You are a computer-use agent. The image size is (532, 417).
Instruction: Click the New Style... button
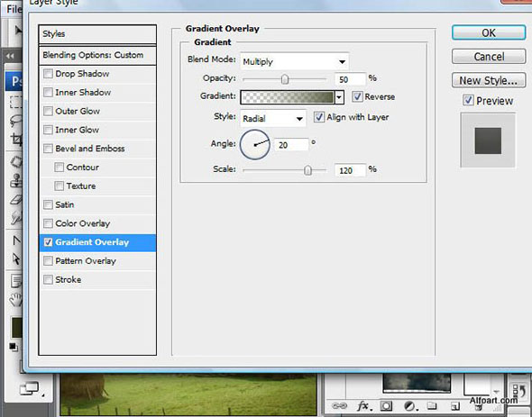489,80
